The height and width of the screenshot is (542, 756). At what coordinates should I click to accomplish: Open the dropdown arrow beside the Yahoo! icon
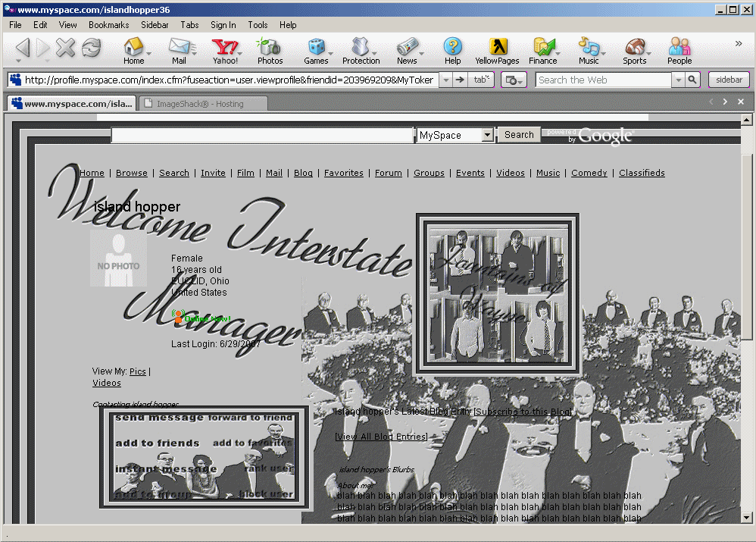point(240,54)
